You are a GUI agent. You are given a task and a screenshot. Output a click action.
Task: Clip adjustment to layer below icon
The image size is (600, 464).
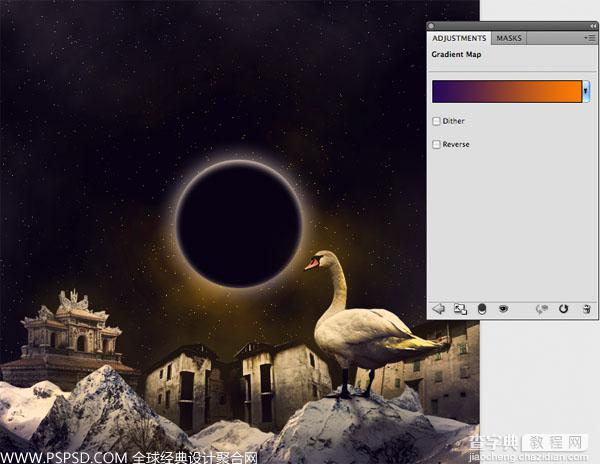pyautogui.click(x=482, y=309)
